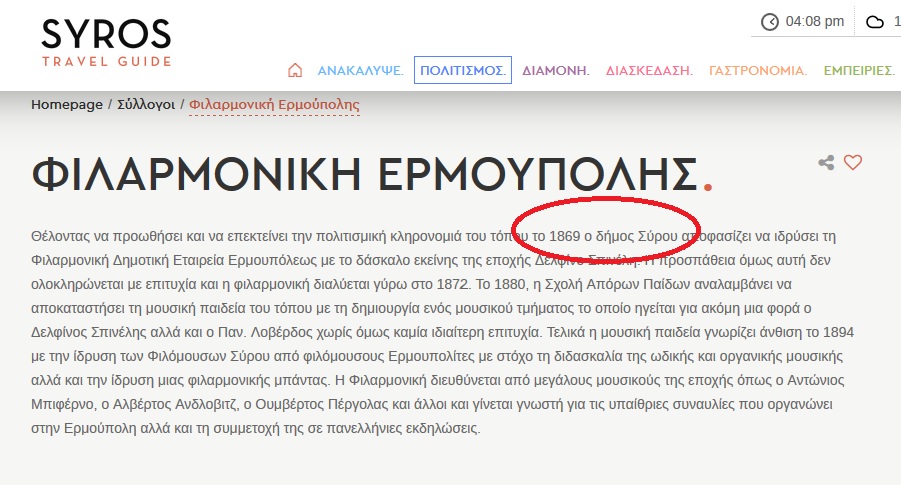Toggle the heart favorite icon

coord(852,162)
